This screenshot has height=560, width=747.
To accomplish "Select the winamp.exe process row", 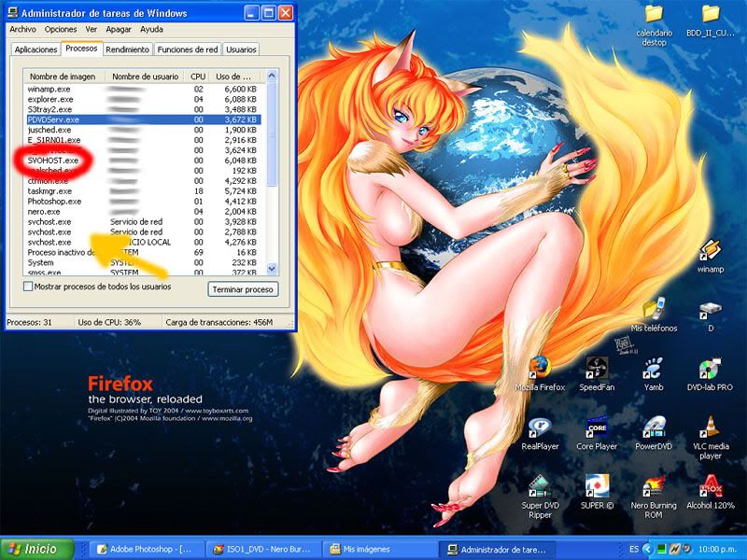I will (144, 89).
